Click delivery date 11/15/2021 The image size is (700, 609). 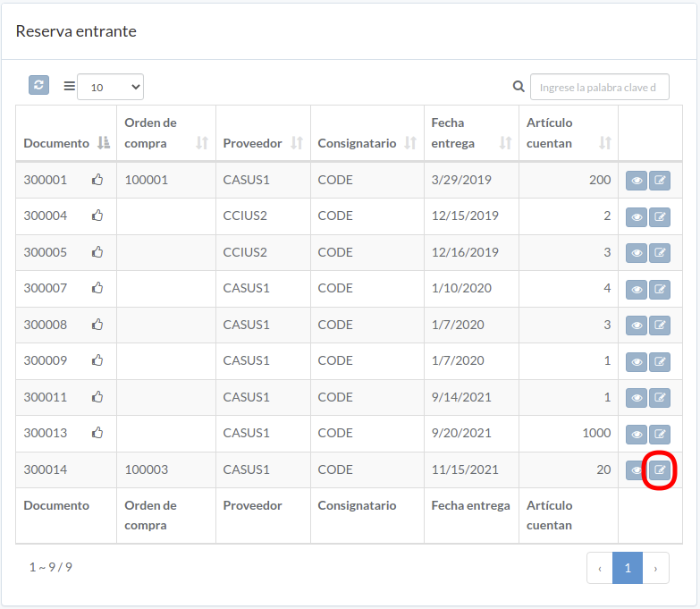(465, 469)
